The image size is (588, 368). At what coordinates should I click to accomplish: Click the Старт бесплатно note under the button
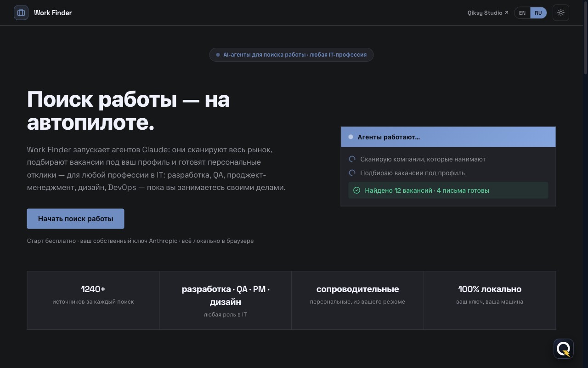tap(140, 241)
